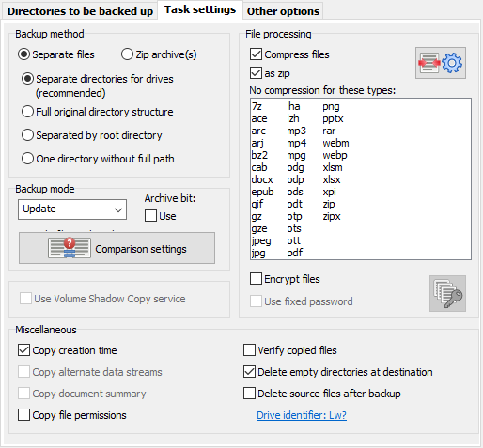483x448 pixels.
Task: Open compression settings gear icon button
Action: (x=441, y=63)
